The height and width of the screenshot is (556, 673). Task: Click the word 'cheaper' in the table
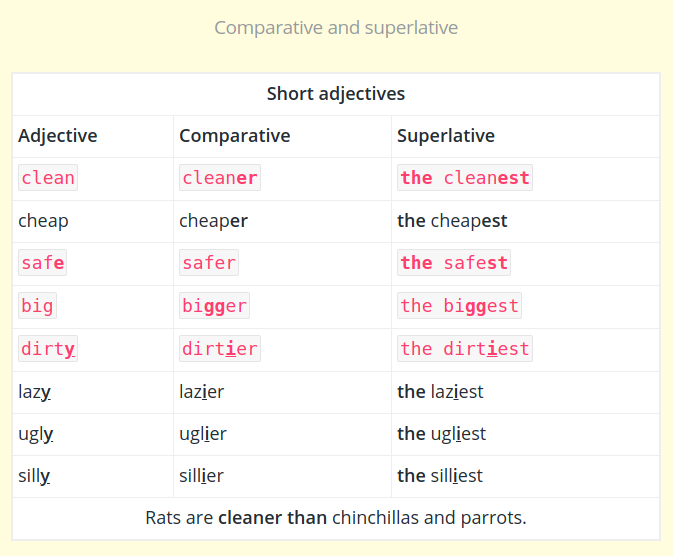(x=213, y=221)
